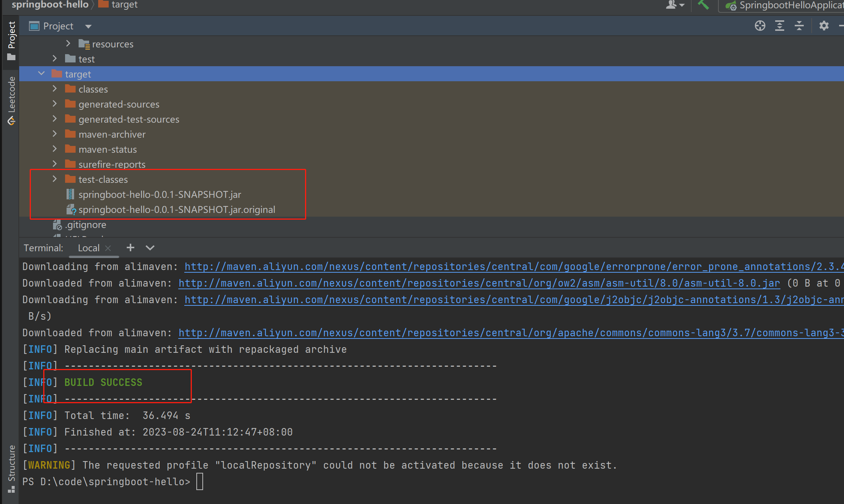This screenshot has width=844, height=504.
Task: Open the commons-lang3 download link
Action: [511, 333]
